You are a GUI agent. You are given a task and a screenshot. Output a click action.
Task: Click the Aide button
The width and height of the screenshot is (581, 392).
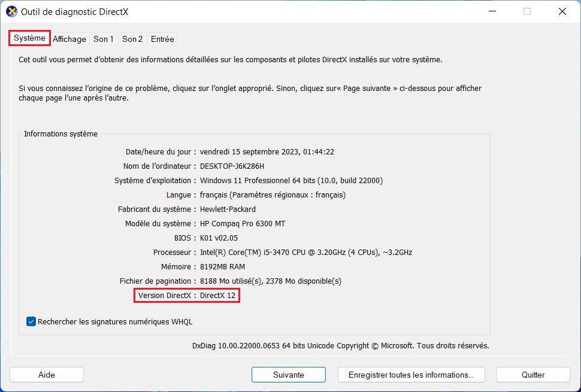(47, 375)
